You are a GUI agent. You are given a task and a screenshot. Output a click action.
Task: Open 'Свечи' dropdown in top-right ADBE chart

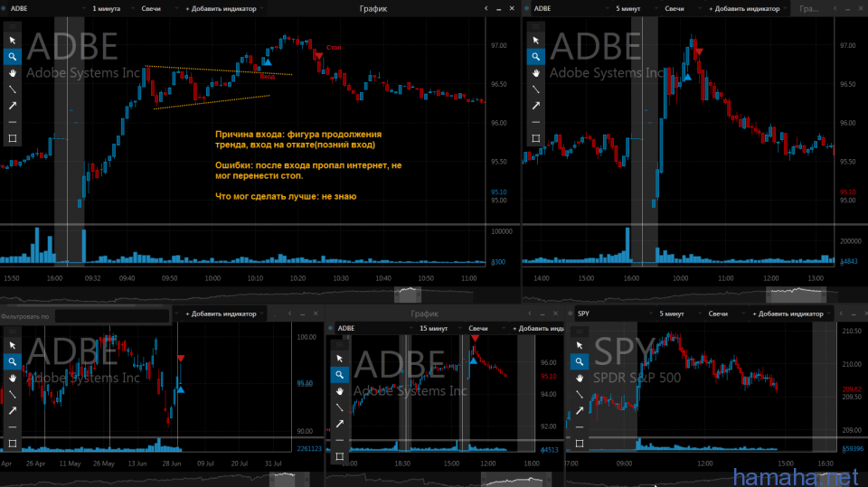click(682, 8)
